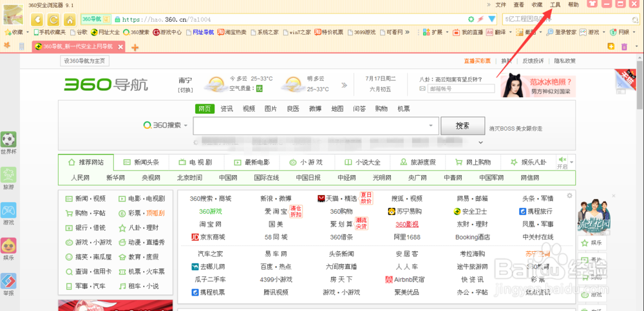Click the user avatar picture at top-left
The image size is (644, 311).
click(x=13, y=14)
